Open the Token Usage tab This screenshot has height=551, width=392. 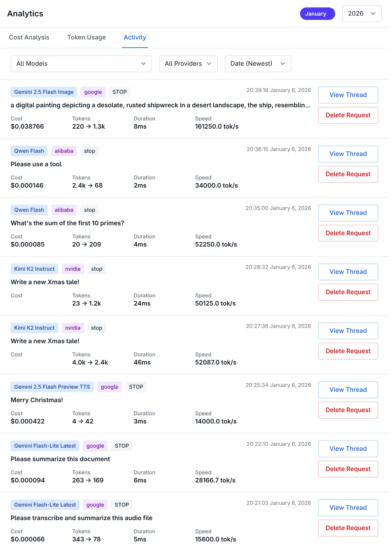pos(86,37)
